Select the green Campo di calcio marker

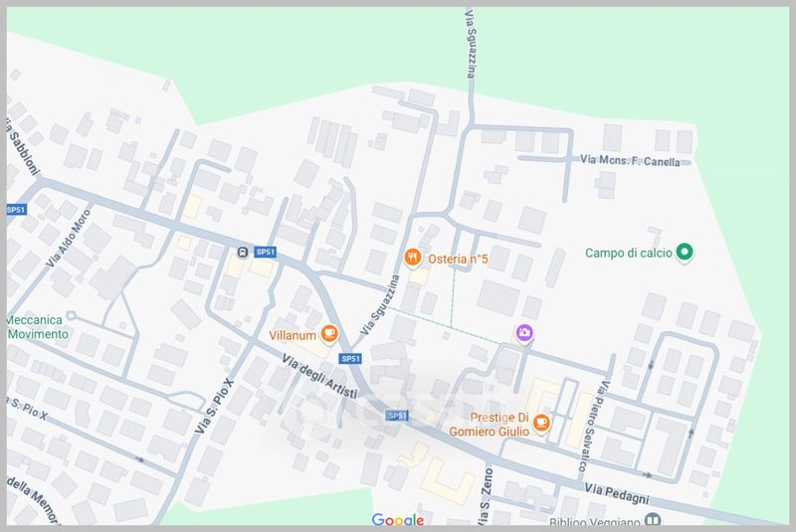[x=685, y=253]
